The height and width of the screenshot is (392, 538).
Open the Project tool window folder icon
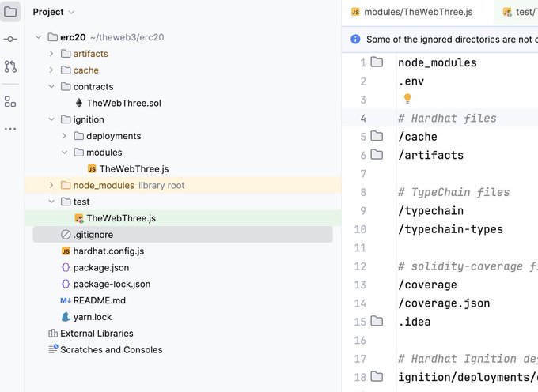tap(10, 12)
